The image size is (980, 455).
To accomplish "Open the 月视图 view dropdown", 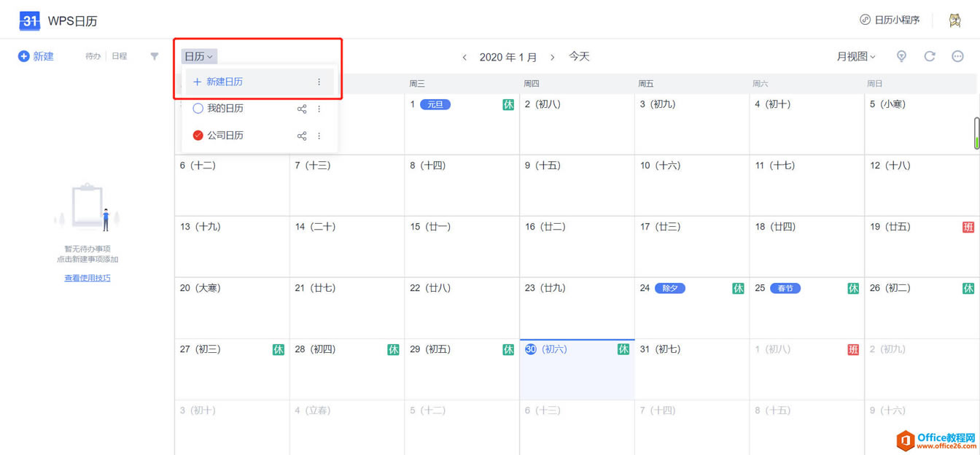I will 855,56.
